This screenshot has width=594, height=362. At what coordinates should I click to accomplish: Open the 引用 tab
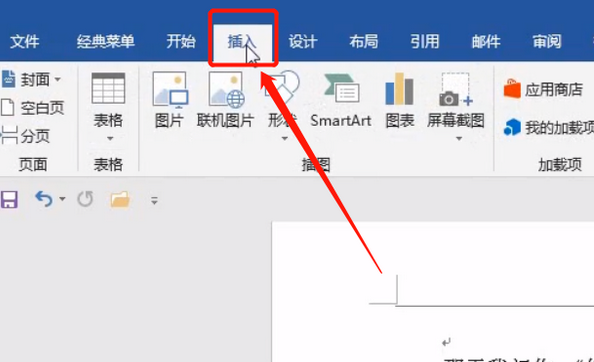pos(425,41)
